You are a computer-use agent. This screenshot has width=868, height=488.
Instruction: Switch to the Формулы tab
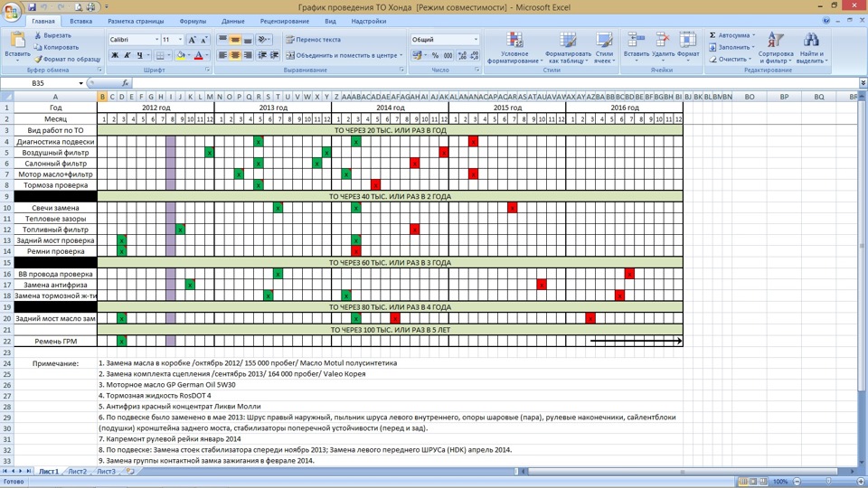(x=193, y=21)
